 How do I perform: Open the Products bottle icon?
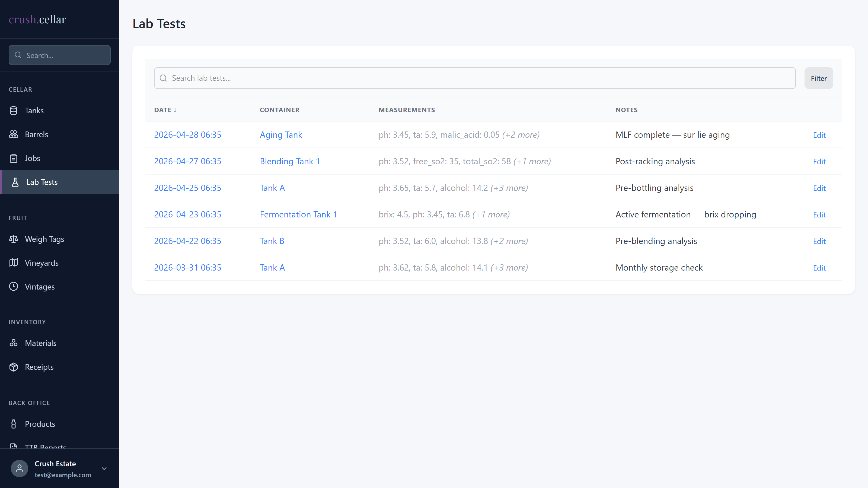tap(14, 424)
